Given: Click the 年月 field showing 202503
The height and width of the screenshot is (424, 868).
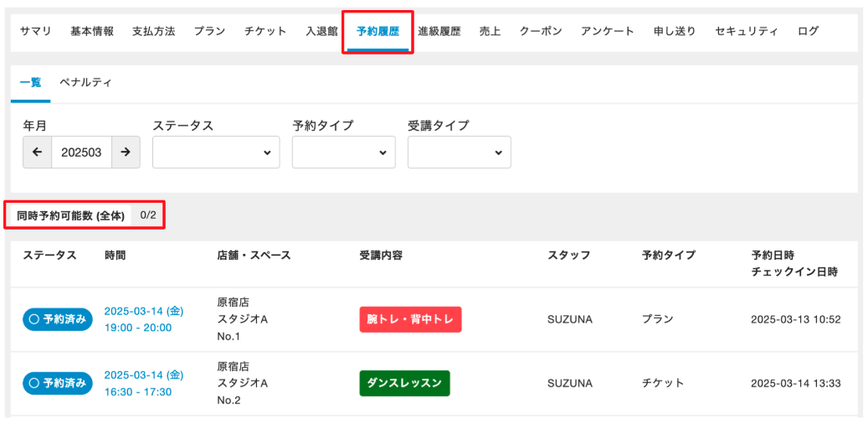Looking at the screenshot, I should point(81,153).
